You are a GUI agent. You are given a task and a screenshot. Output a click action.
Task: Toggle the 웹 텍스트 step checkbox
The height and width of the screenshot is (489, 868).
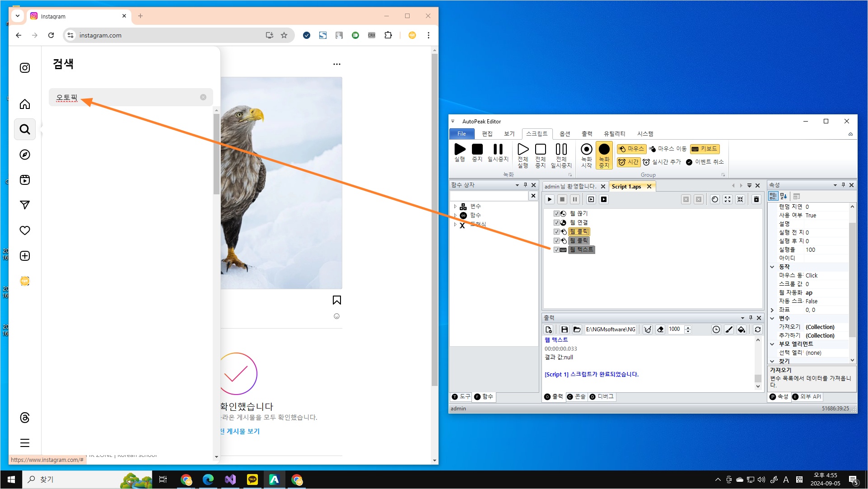[556, 249]
